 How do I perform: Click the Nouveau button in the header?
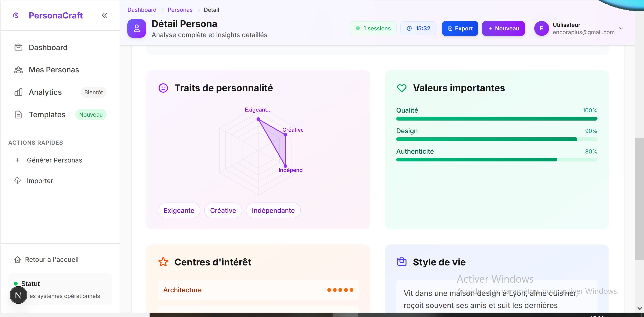coord(503,29)
